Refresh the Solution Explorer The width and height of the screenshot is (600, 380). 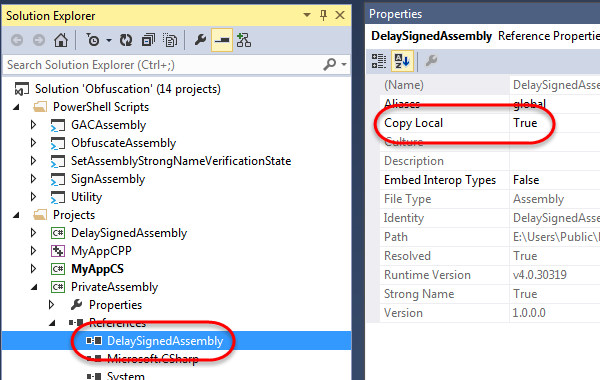pyautogui.click(x=126, y=40)
